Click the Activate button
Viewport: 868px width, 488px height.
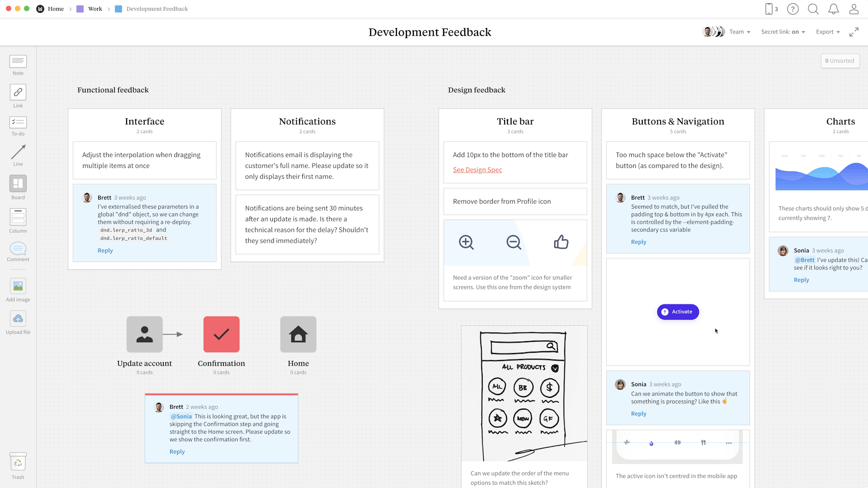point(678,311)
